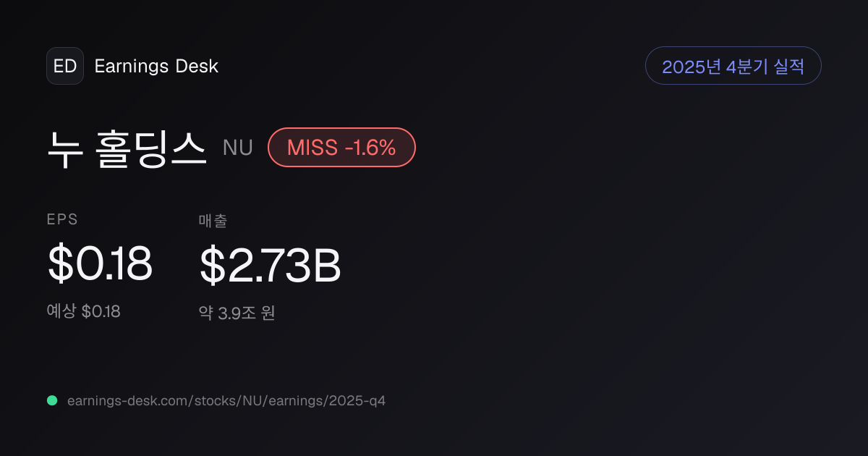Click the -1.6% percentage in the badge

[x=370, y=148]
